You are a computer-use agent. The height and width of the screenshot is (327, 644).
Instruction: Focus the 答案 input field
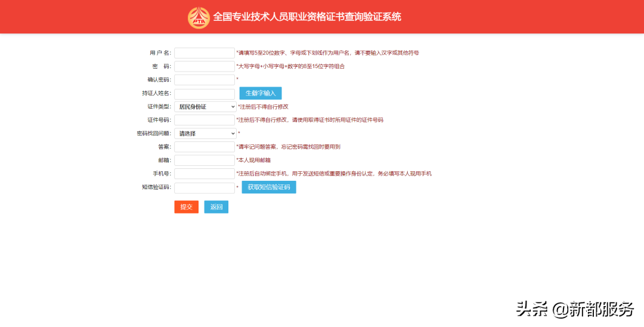click(205, 147)
